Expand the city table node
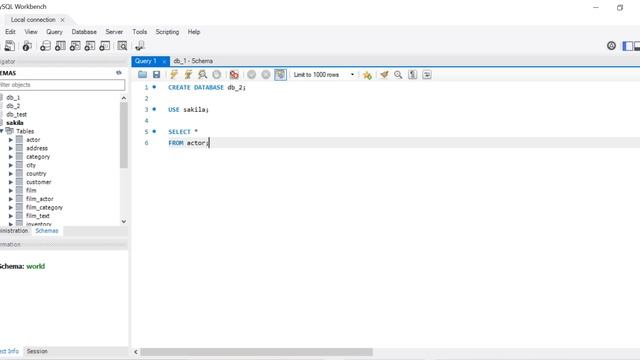 (11, 165)
